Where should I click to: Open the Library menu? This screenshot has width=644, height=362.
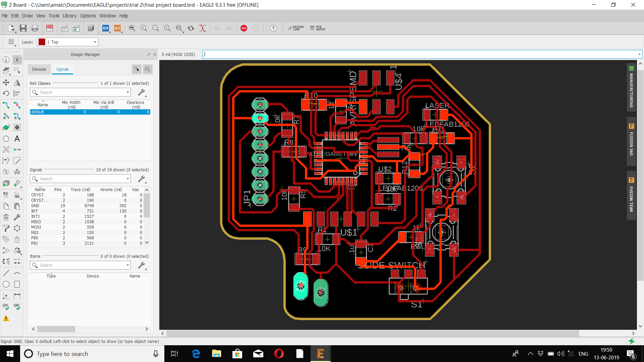69,16
